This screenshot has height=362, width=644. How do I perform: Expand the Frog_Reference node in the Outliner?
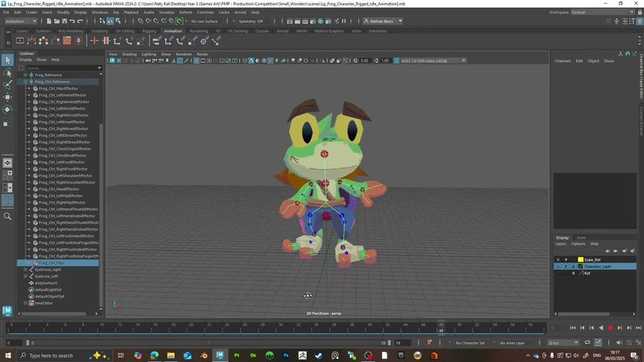click(26, 75)
